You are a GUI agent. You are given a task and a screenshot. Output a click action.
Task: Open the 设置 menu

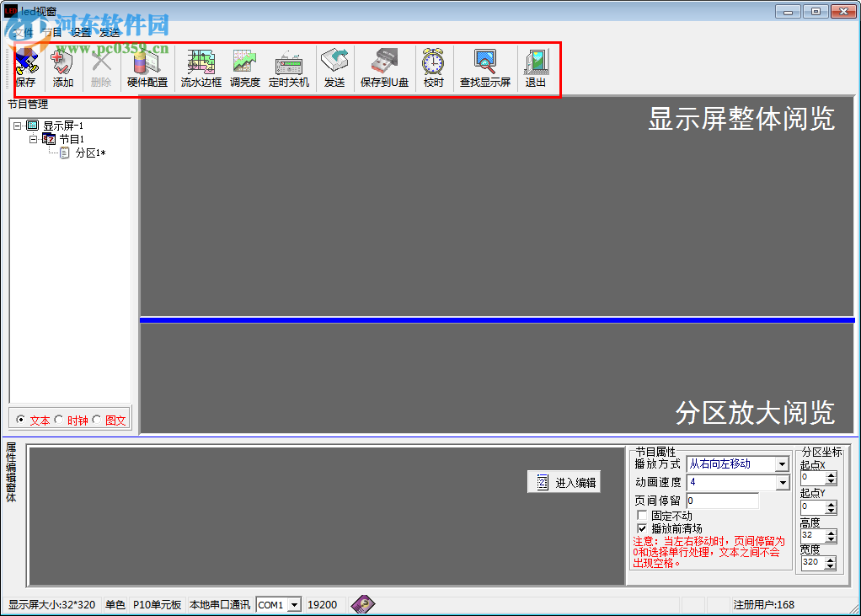point(80,31)
